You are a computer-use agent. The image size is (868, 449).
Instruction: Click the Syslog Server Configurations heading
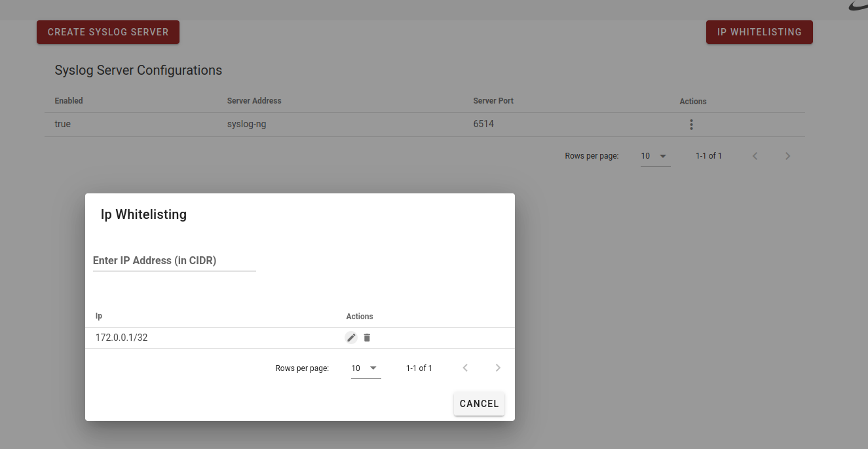(138, 70)
